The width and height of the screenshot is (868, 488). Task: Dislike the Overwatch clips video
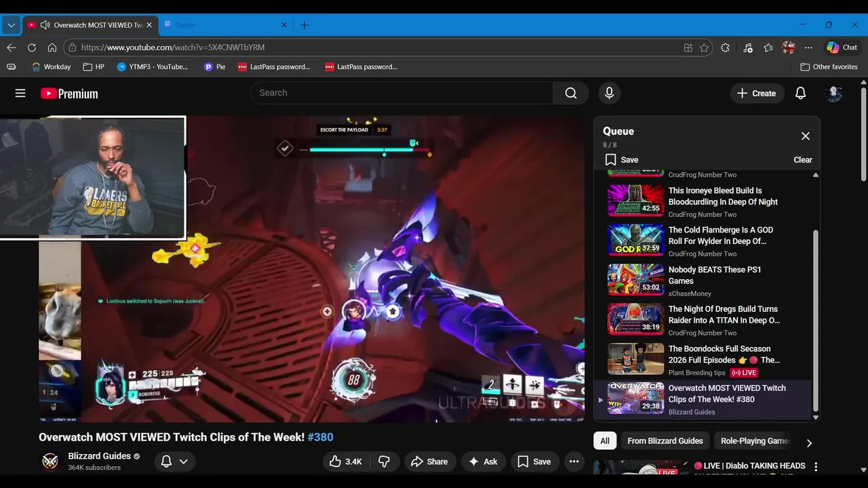(x=384, y=462)
